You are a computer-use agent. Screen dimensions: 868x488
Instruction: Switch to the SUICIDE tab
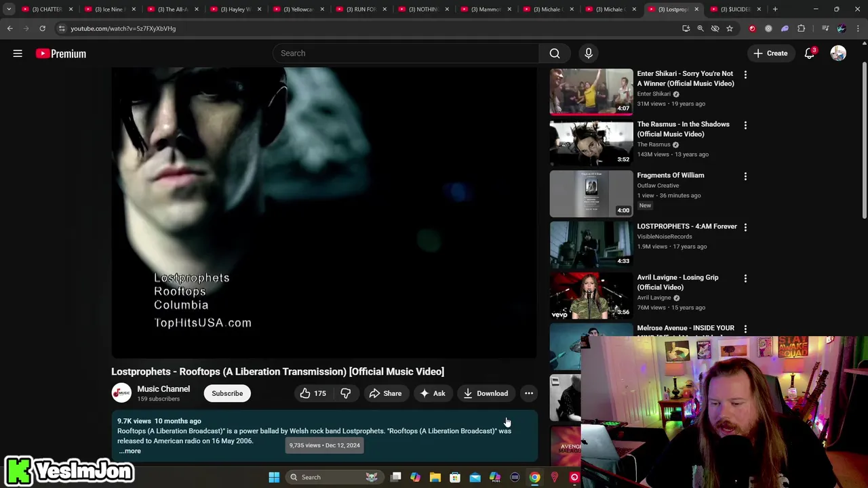point(735,9)
